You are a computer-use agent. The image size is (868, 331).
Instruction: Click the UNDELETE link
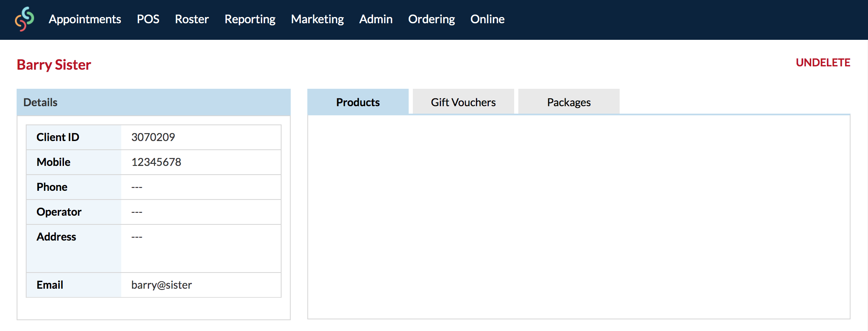tap(823, 63)
